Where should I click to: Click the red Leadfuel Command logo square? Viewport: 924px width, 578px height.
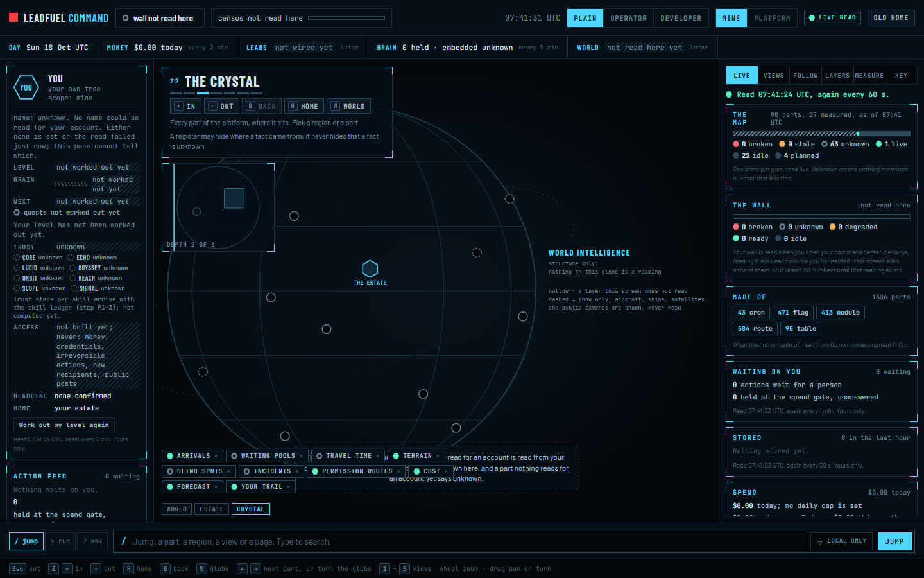point(13,18)
